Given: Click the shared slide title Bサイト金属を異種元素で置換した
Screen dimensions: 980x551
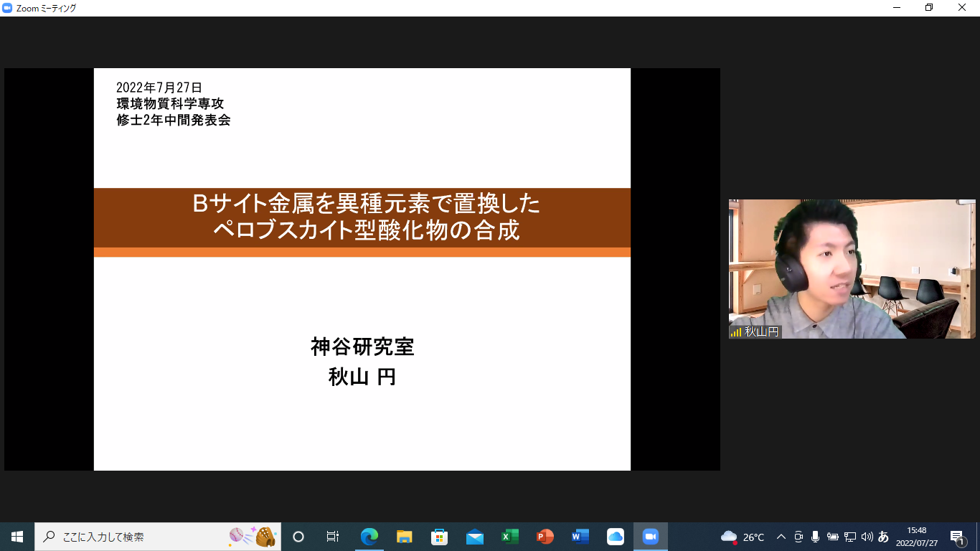Looking at the screenshot, I should 367,204.
